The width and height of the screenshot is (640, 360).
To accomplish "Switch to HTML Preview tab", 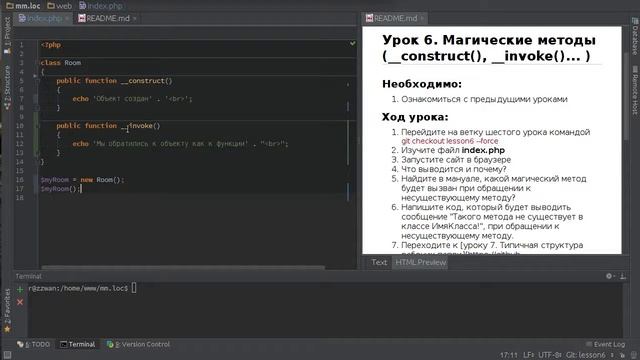I will 420,262.
